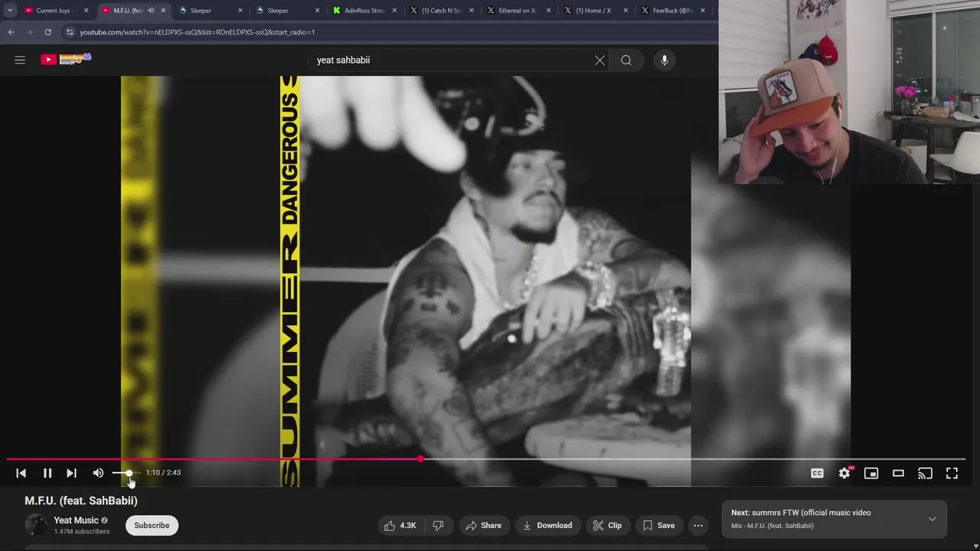Click the 1.47M subscribers text
The height and width of the screenshot is (551, 980).
pos(81,532)
